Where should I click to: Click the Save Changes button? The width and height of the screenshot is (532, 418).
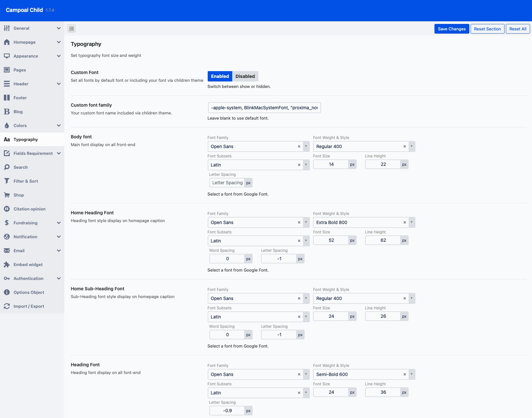click(452, 29)
